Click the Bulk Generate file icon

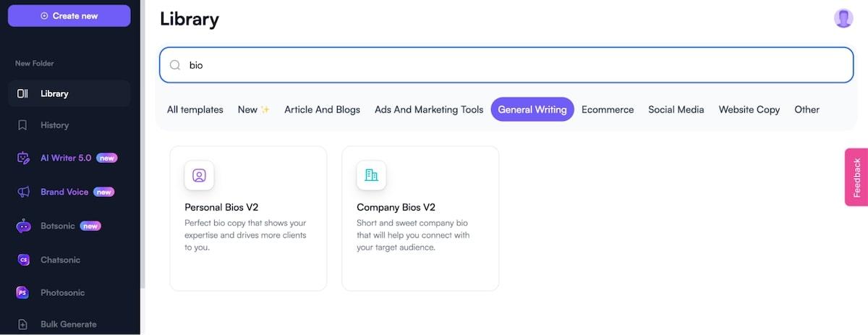tap(23, 324)
